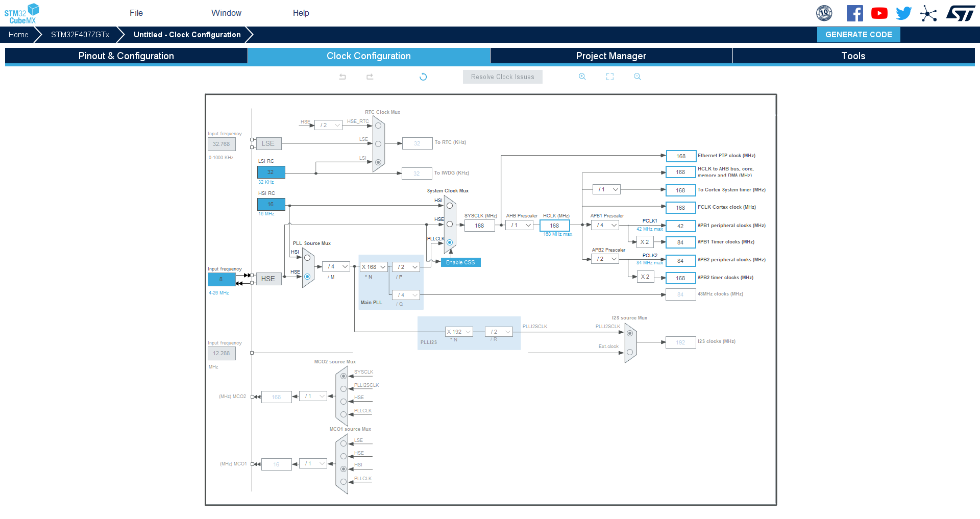Click the SYSCLK (MHz) value field
The height and width of the screenshot is (519, 980).
(479, 226)
